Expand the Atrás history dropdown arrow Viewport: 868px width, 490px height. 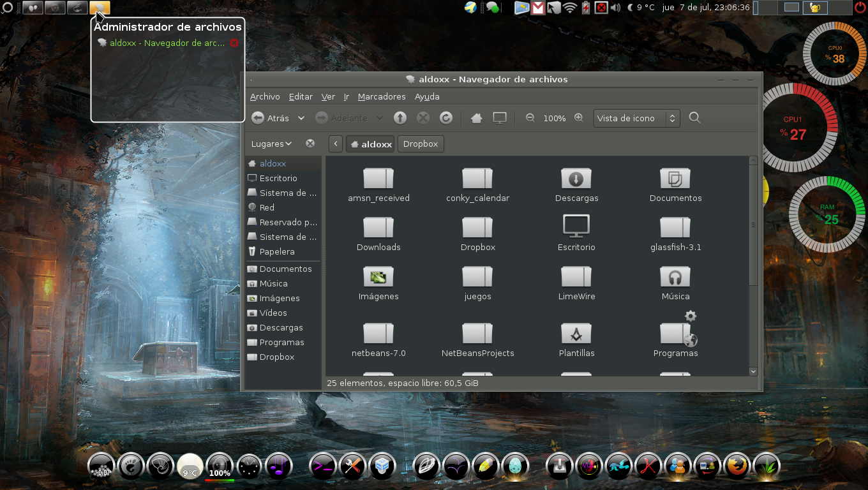[301, 118]
